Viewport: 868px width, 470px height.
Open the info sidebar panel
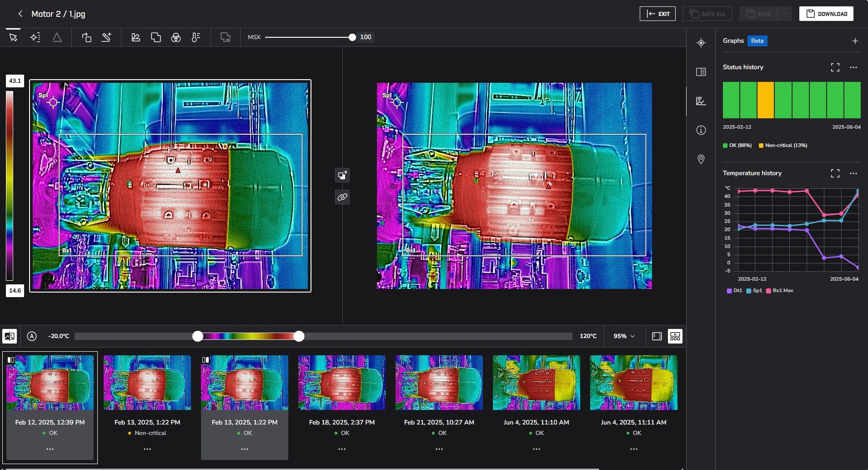click(701, 130)
